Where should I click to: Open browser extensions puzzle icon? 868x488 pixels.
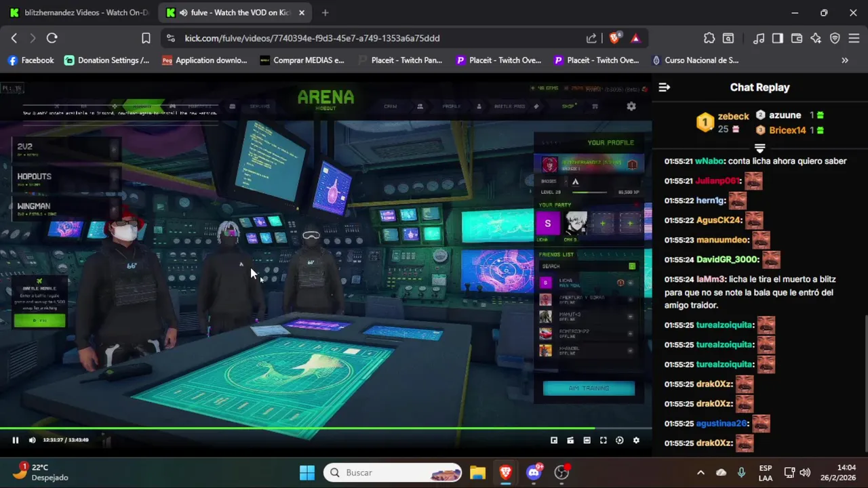coord(709,38)
